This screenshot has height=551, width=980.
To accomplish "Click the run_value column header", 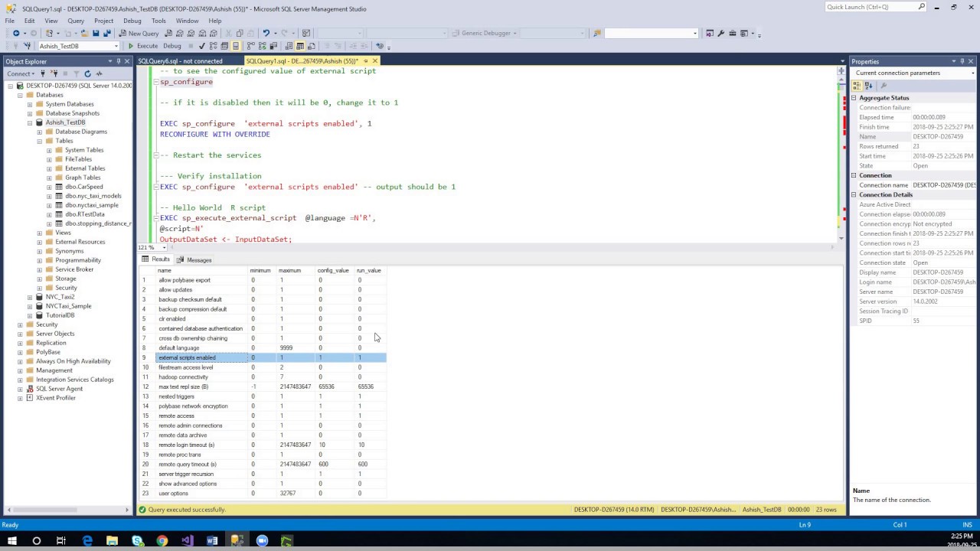I will pos(369,270).
